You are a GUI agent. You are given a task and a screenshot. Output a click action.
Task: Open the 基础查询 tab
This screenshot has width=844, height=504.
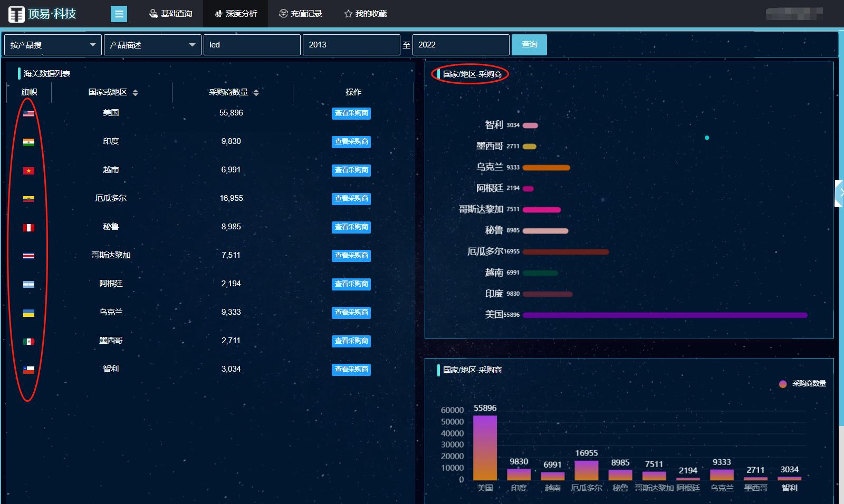(171, 14)
